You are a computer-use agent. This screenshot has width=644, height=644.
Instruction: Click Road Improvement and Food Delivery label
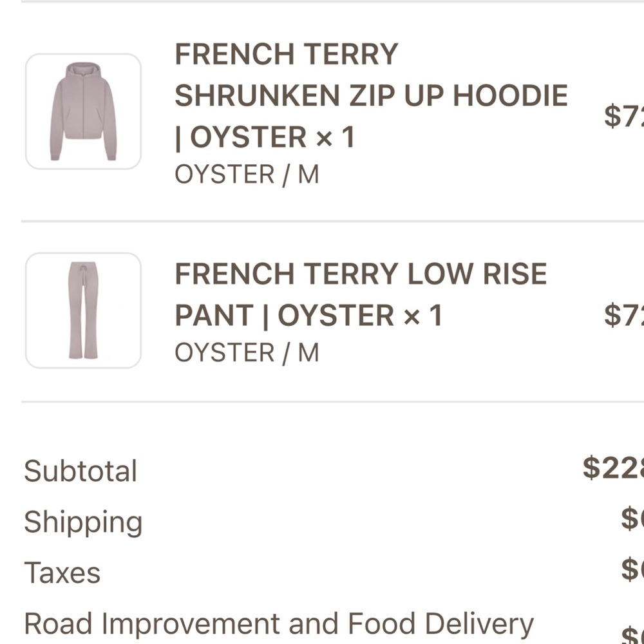pyautogui.click(x=279, y=624)
